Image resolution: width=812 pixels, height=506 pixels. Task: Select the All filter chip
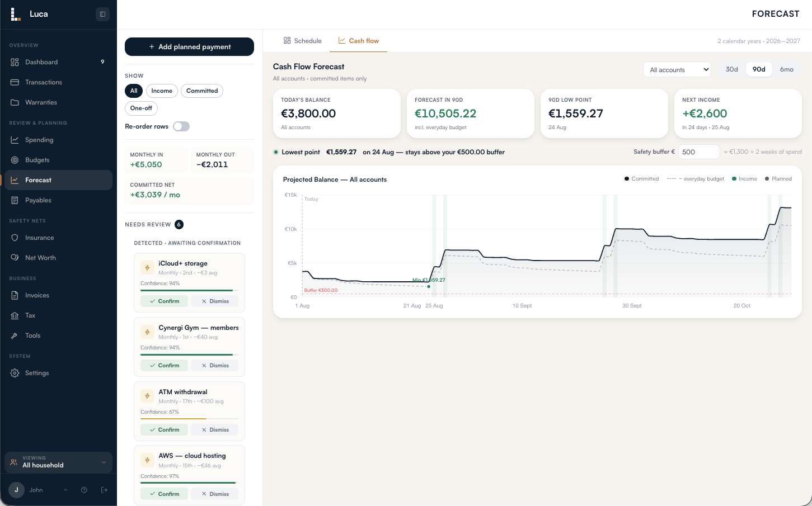coord(134,91)
